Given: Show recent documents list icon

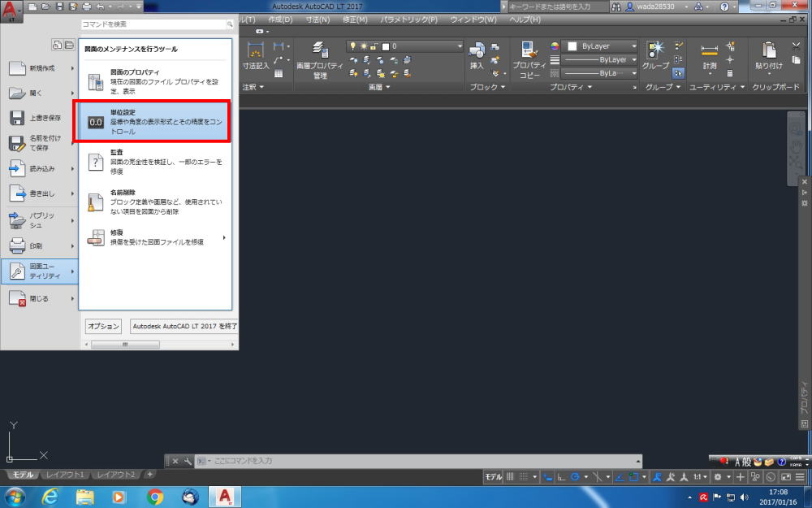Looking at the screenshot, I should [x=58, y=45].
